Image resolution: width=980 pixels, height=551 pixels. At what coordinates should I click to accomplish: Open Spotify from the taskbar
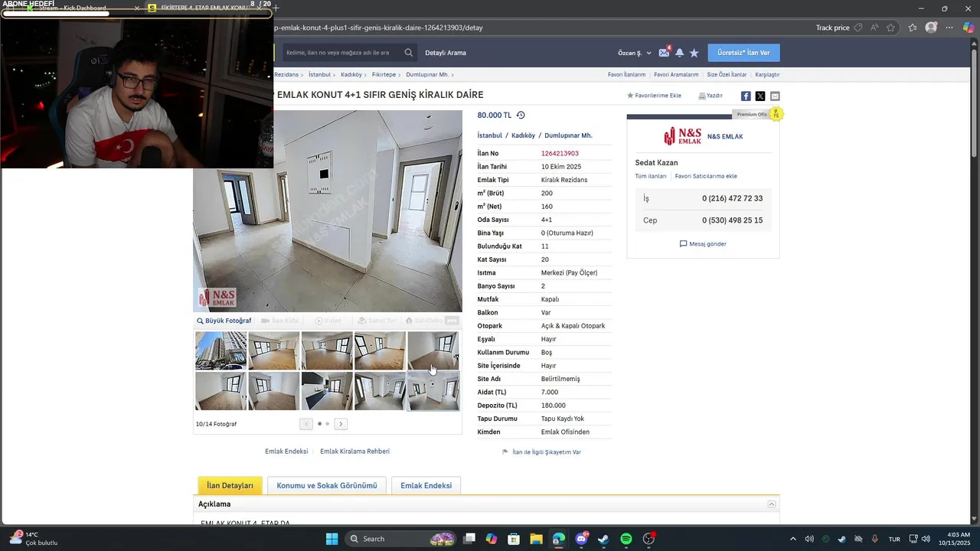(626, 539)
